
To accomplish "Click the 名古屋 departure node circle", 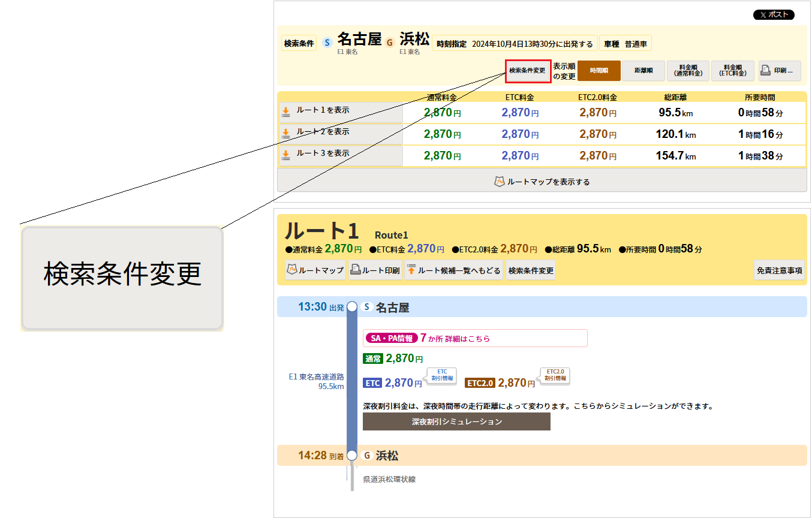I will coord(352,307).
